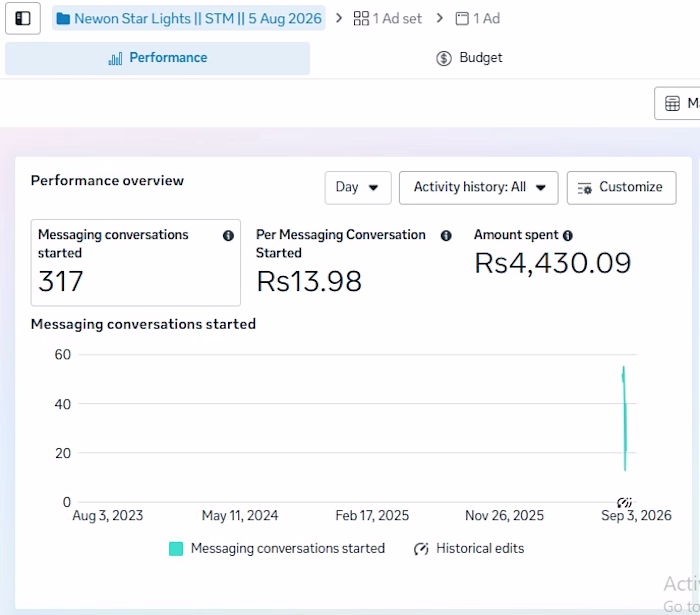This screenshot has height=615, width=700.
Task: Click the Customize button
Action: tap(621, 187)
